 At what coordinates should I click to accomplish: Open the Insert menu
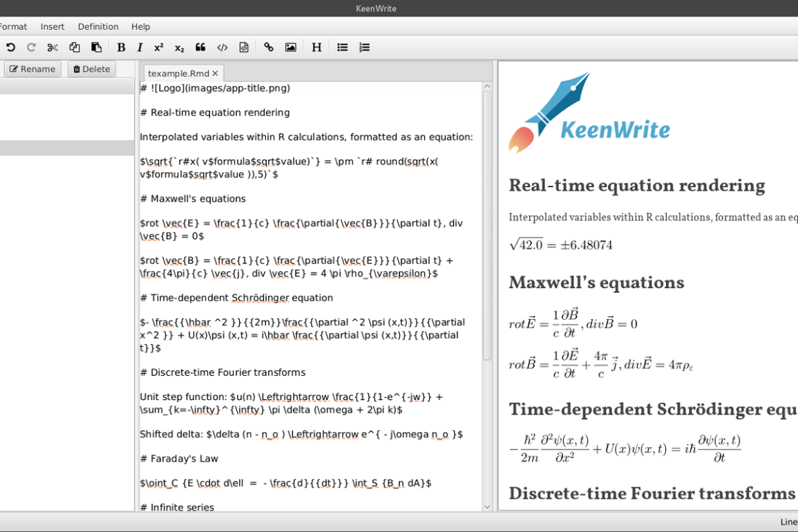pyautogui.click(x=53, y=26)
